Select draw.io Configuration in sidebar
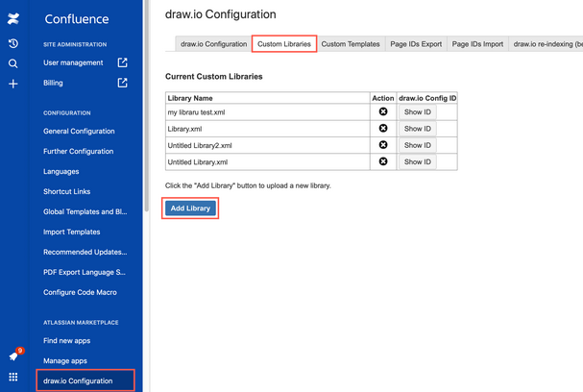 (85, 380)
